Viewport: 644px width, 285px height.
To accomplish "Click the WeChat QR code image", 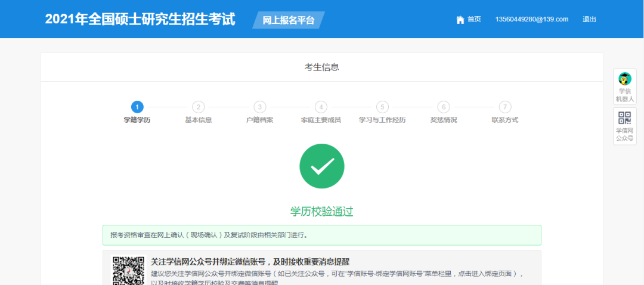I will tap(128, 271).
